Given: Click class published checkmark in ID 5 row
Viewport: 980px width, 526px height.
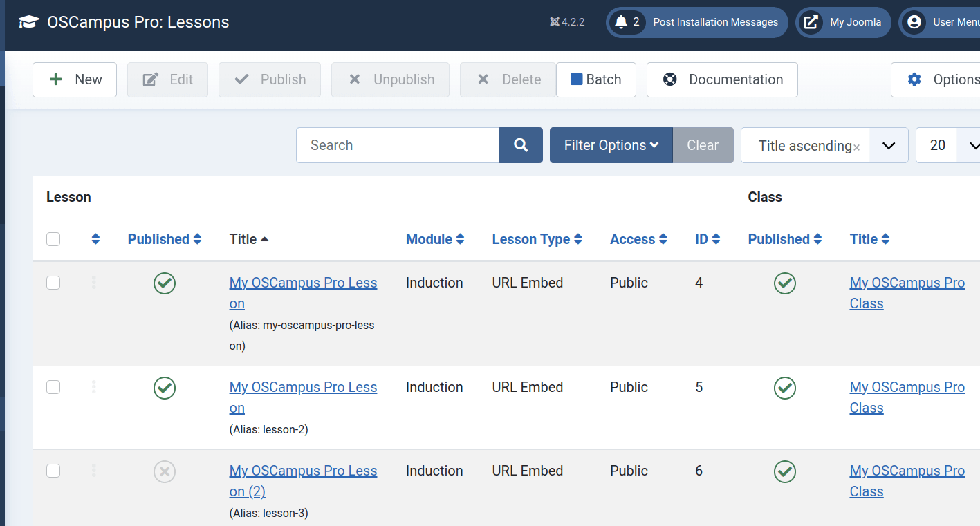Looking at the screenshot, I should pos(785,388).
